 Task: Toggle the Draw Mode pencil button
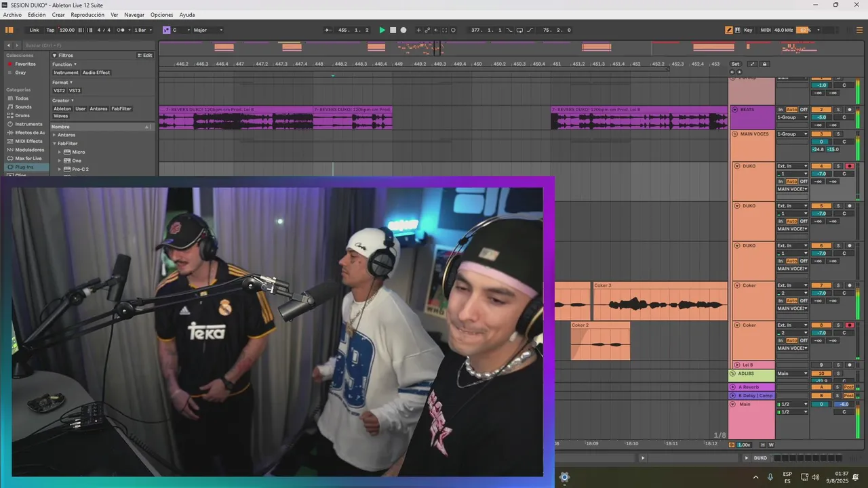[729, 30]
